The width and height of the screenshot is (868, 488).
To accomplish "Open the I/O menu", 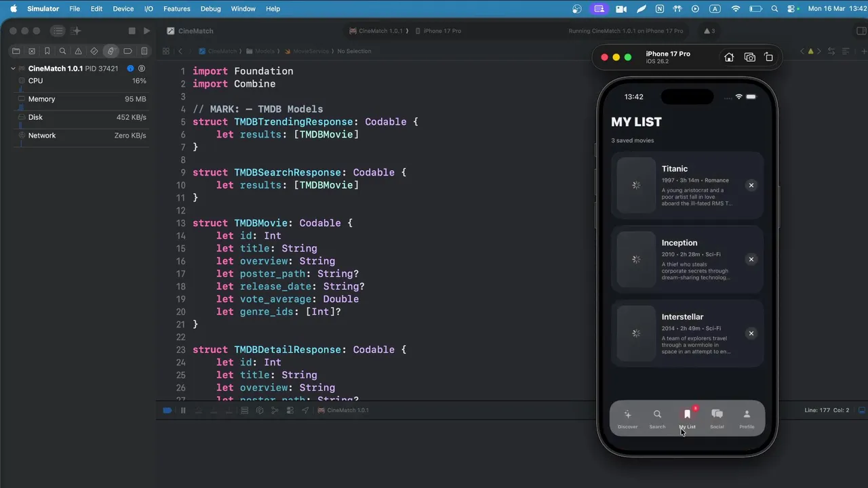I will point(149,9).
